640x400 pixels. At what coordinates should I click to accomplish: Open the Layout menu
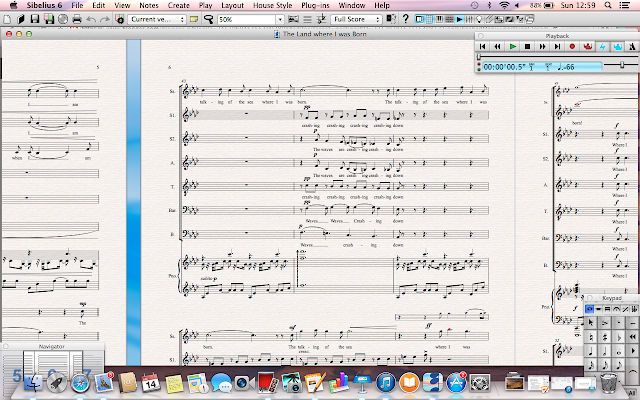click(x=232, y=5)
